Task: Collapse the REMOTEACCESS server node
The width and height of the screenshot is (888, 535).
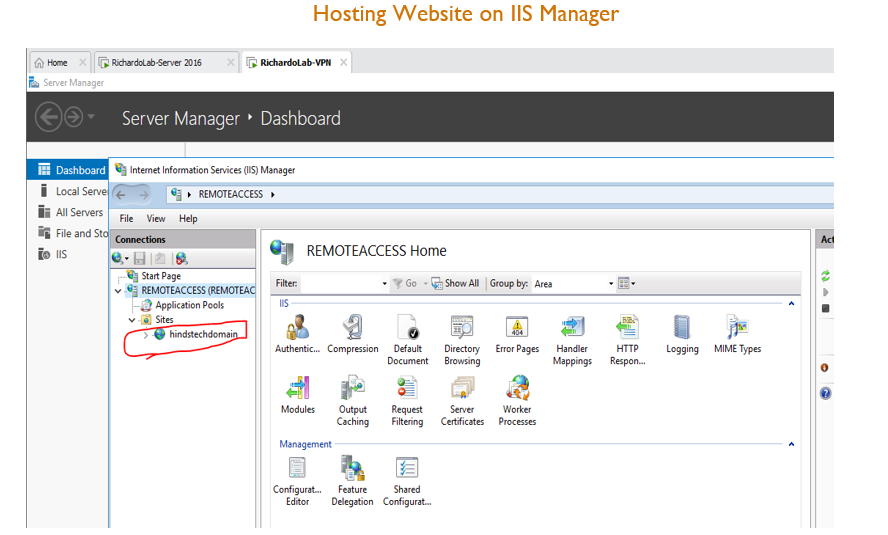Action: point(118,291)
